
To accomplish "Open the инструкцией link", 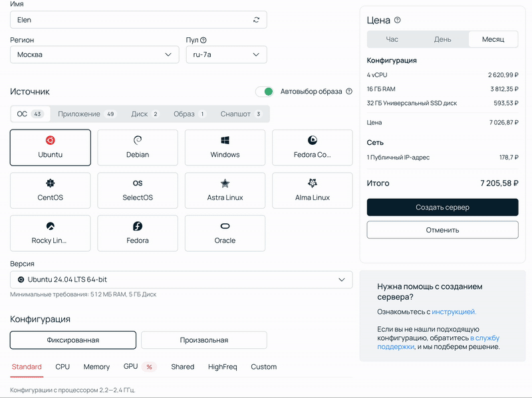I will point(454,312).
